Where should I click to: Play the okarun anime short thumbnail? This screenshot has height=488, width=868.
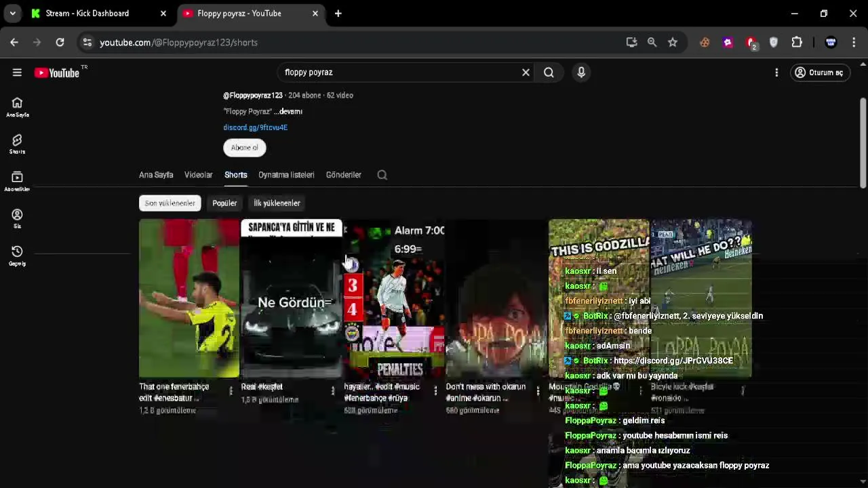tap(496, 298)
